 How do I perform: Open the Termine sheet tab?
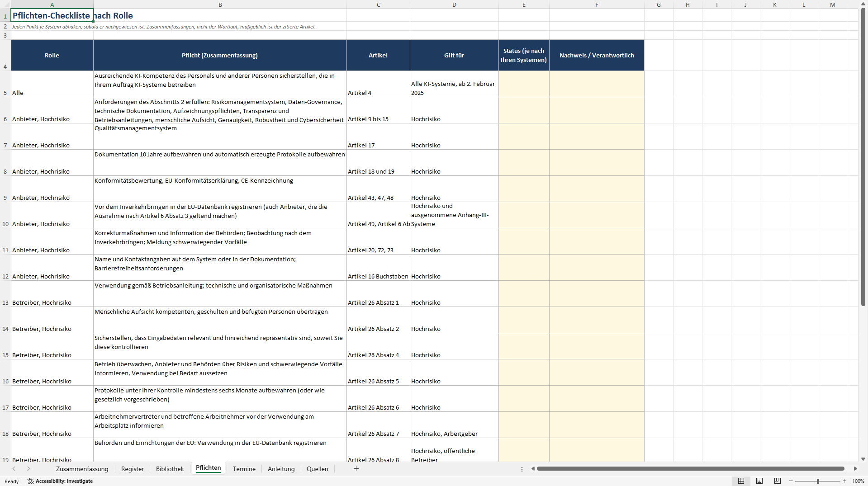coord(244,469)
